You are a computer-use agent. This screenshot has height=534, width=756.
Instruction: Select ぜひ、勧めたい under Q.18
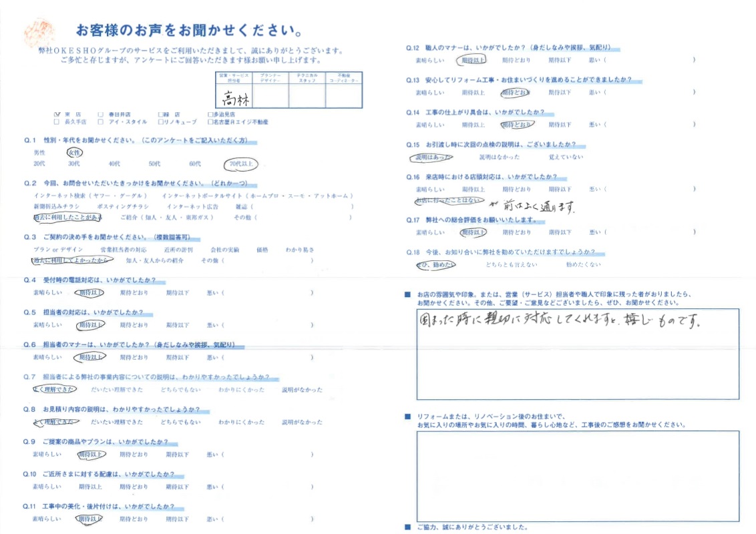(434, 265)
